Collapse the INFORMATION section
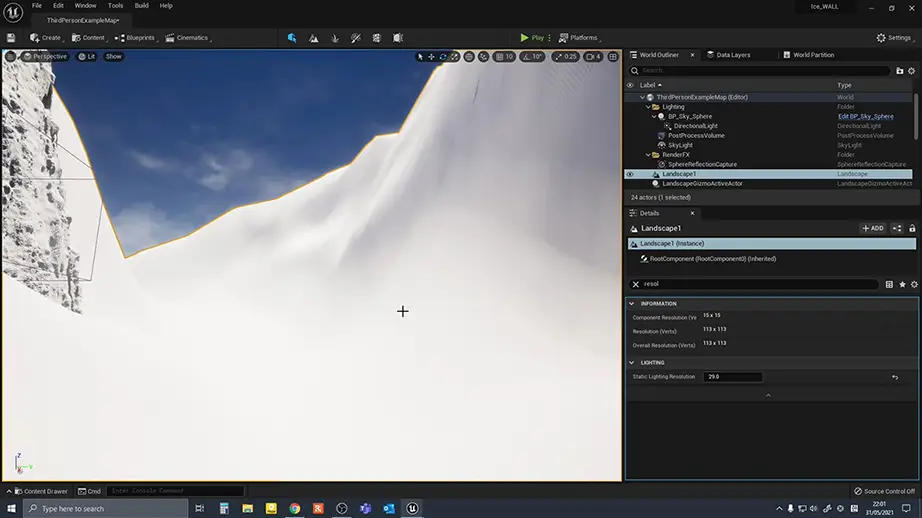 [632, 303]
